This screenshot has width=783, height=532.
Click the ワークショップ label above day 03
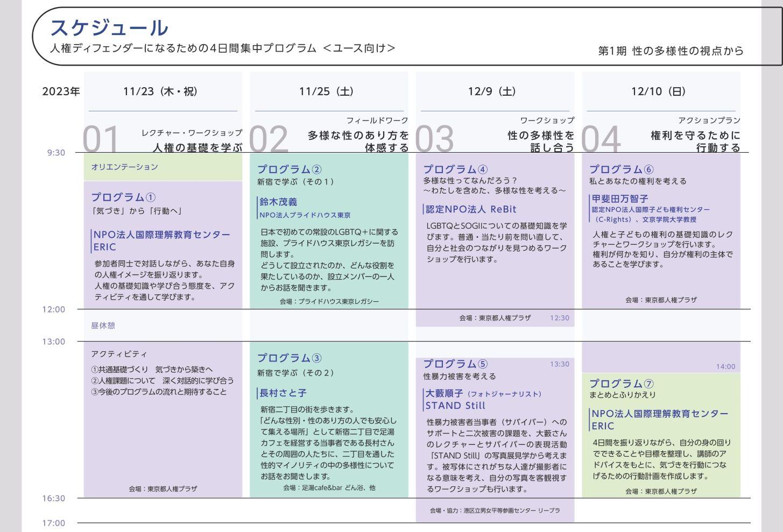(547, 120)
